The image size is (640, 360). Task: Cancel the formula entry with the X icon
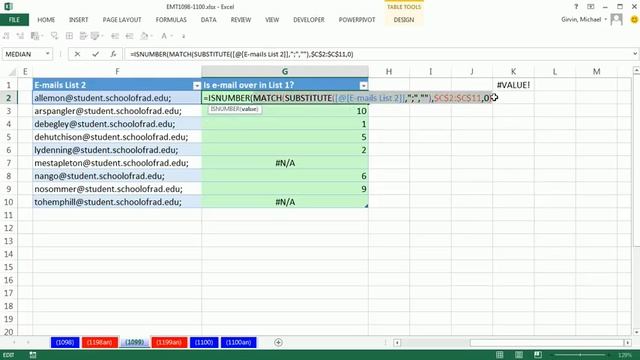[77, 54]
